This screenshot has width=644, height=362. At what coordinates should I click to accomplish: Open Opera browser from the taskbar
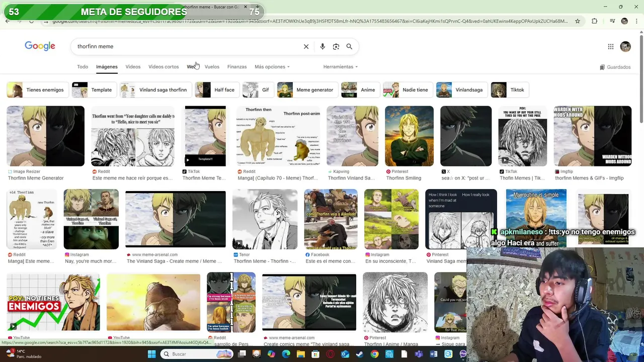(330, 354)
